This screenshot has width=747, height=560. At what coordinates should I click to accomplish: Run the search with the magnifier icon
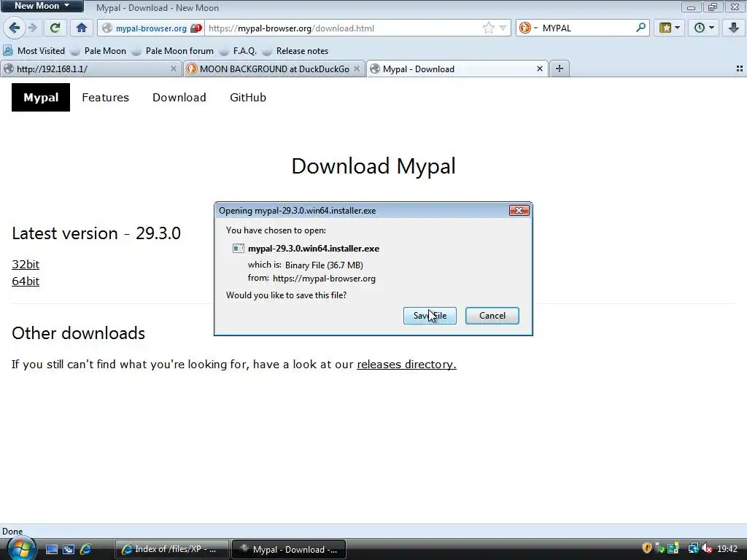(x=640, y=28)
